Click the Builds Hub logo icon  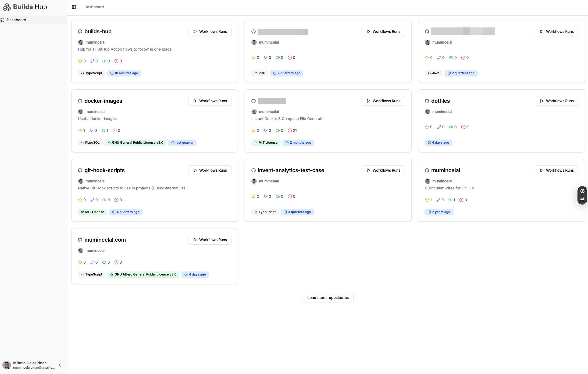click(7, 7)
